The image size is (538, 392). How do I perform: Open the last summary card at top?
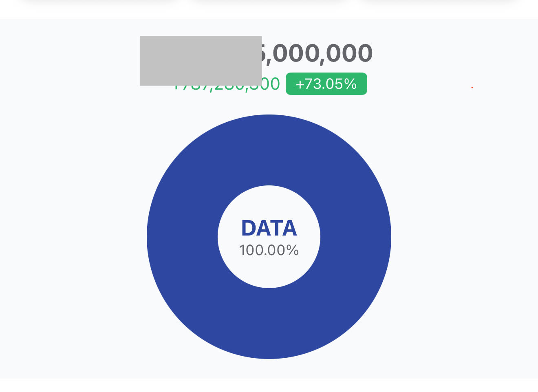[439, 2]
